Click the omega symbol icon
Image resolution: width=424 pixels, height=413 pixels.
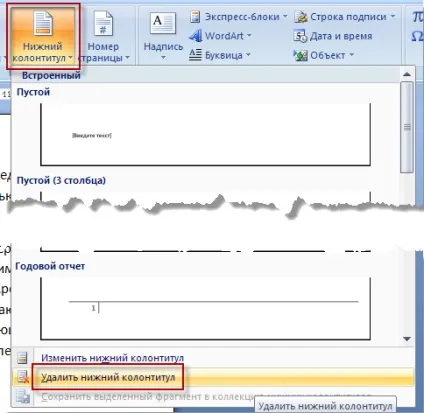417,36
